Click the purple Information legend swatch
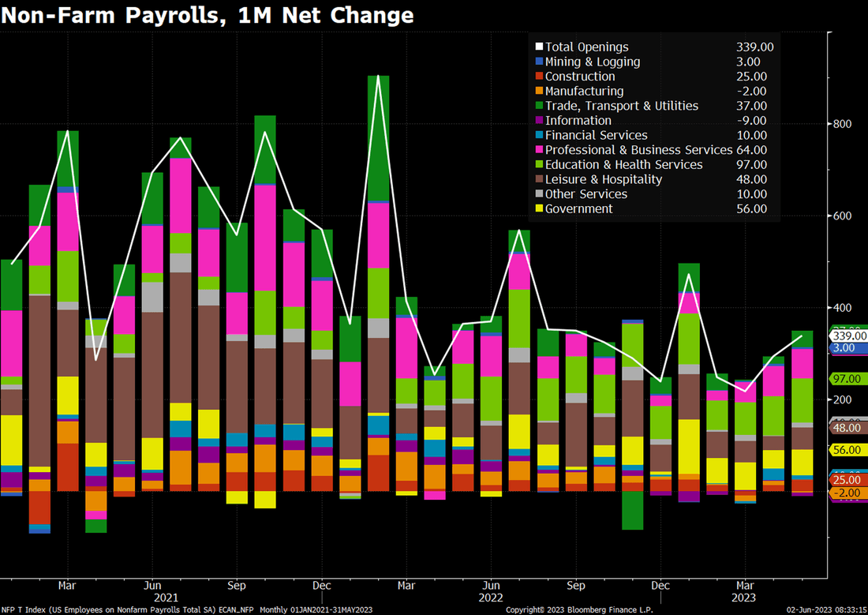868x615 pixels. point(539,120)
